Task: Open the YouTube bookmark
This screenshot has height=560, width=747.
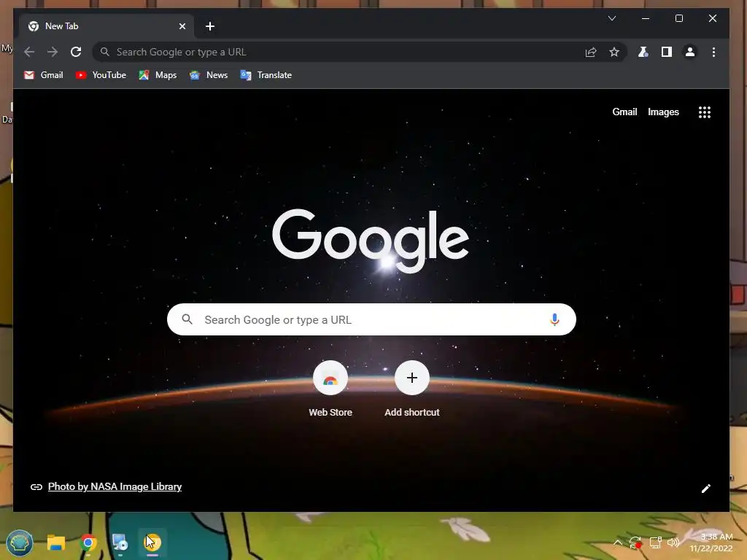Action: coord(101,75)
